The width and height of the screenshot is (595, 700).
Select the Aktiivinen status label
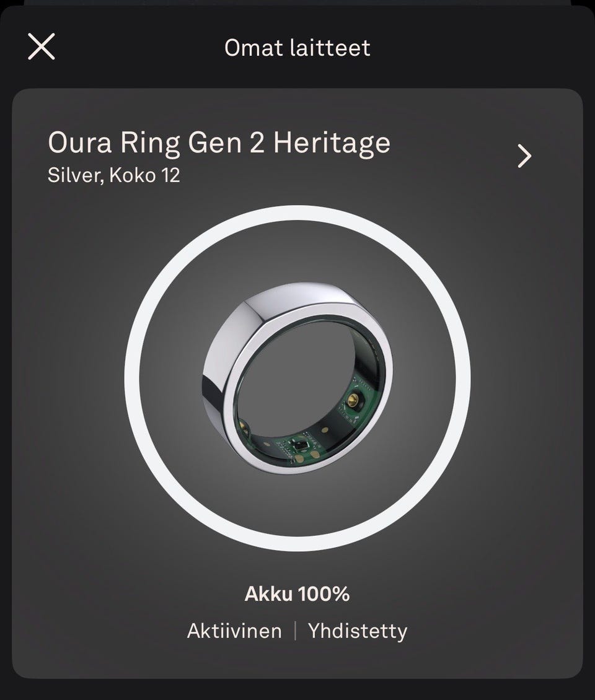coord(234,631)
